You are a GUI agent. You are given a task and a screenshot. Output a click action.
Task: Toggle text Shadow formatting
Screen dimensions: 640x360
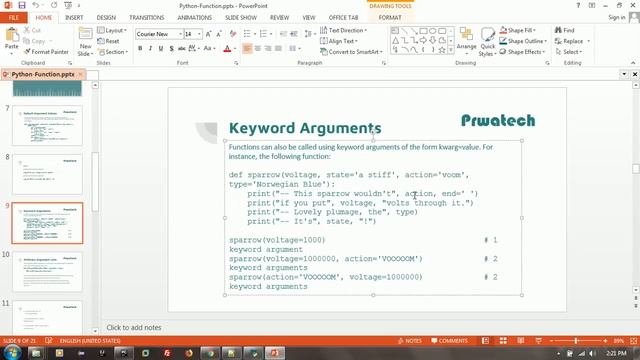click(171, 49)
